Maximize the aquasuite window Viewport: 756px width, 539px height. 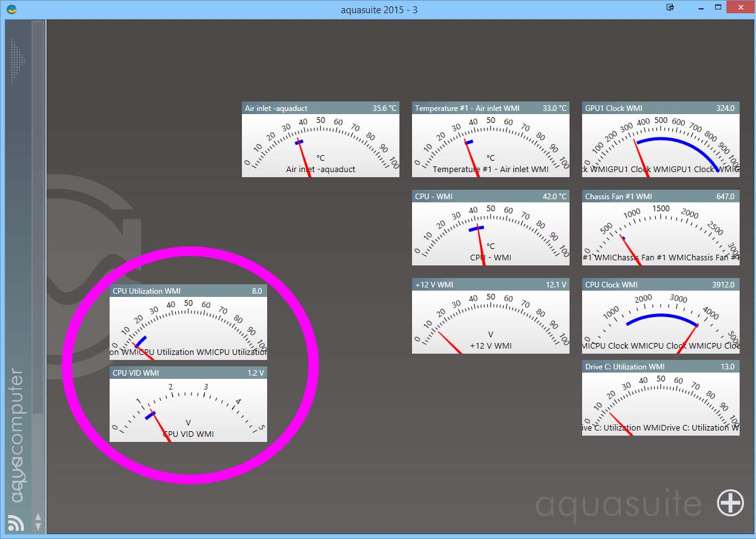[x=718, y=8]
